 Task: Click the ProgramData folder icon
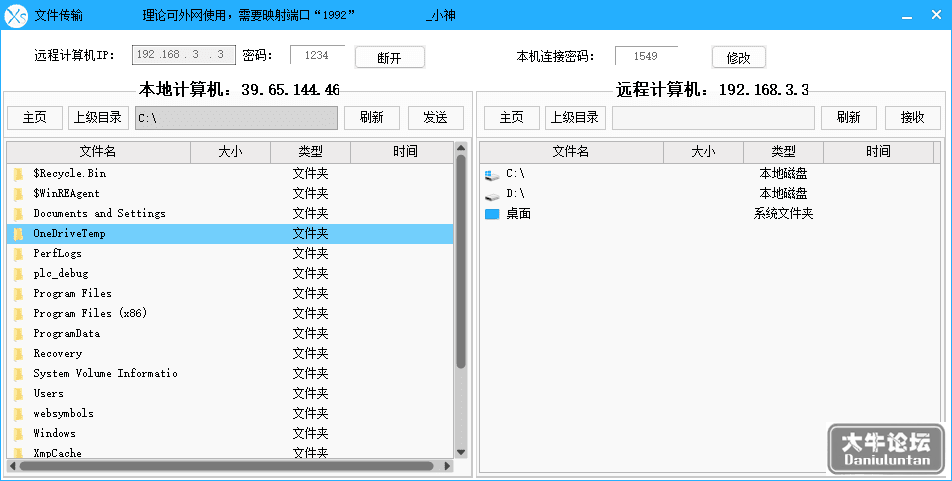[x=18, y=335]
